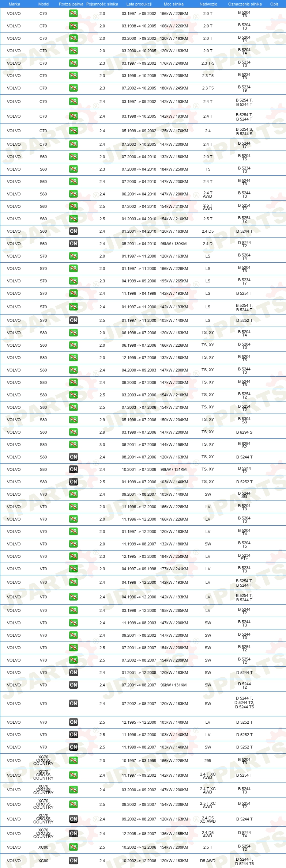Click petrol icon in V70 177kW/241KM row
The height and width of the screenshot is (868, 286).
tap(73, 569)
